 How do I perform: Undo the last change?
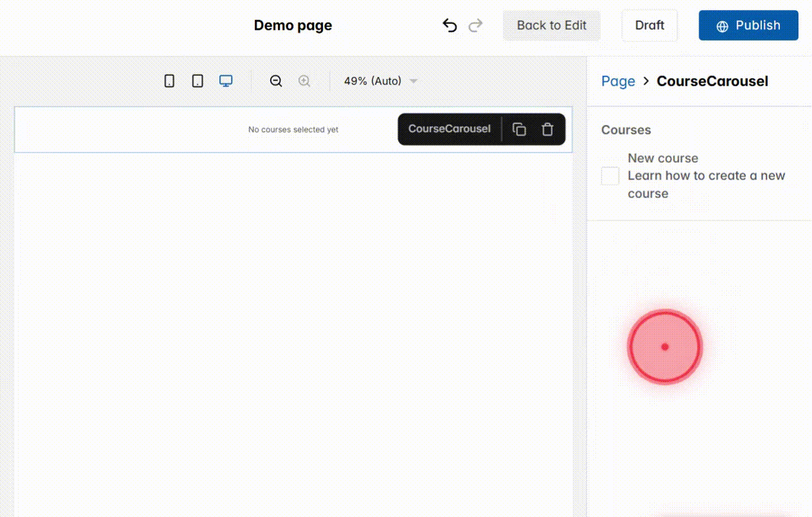tap(449, 25)
